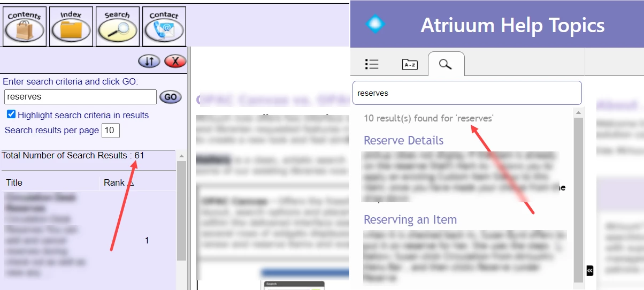Image resolution: width=644 pixels, height=290 pixels.
Task: Click the GO button next to search field
Action: 171,97
